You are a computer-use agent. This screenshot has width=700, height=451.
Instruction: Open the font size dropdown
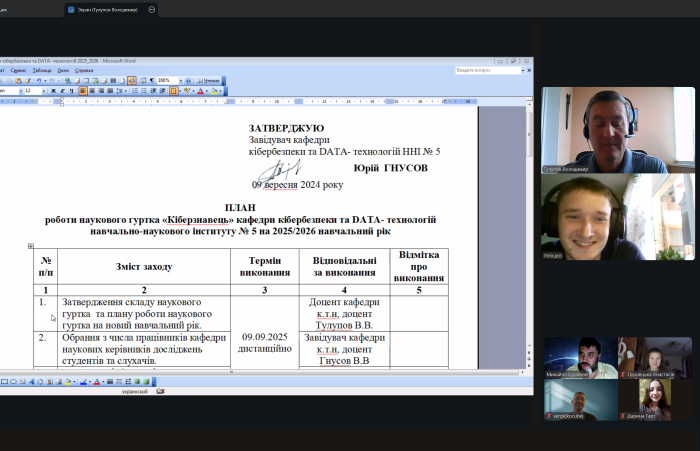[42, 91]
